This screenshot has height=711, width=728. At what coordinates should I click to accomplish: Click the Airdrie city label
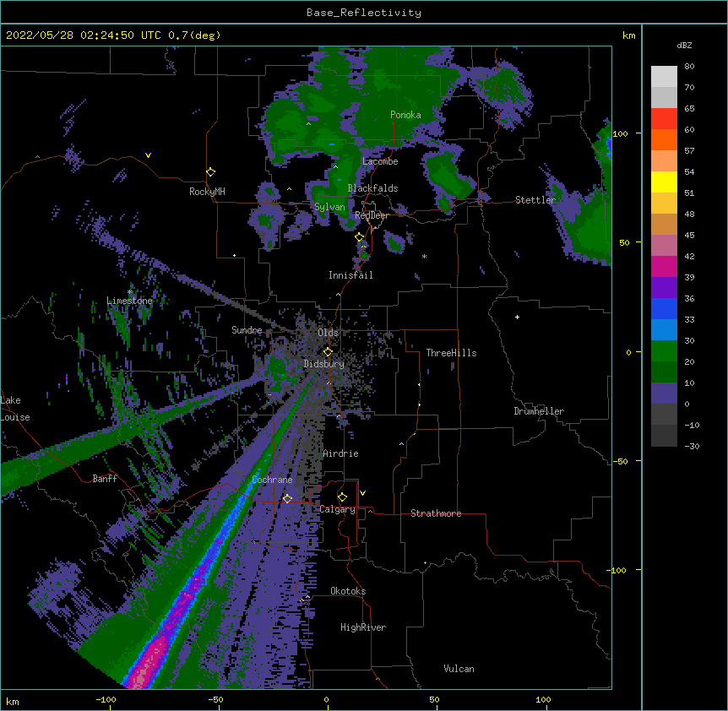click(340, 453)
